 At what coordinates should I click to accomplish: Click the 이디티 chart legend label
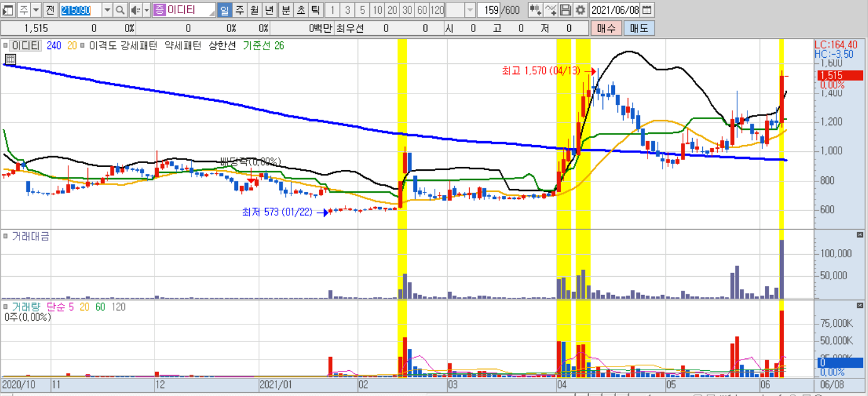point(26,45)
